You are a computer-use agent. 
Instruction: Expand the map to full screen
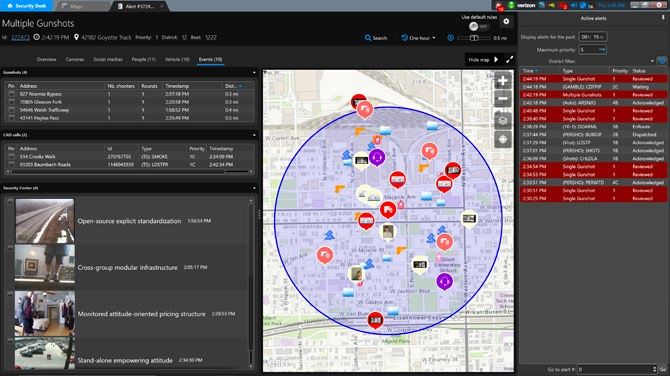click(x=509, y=60)
